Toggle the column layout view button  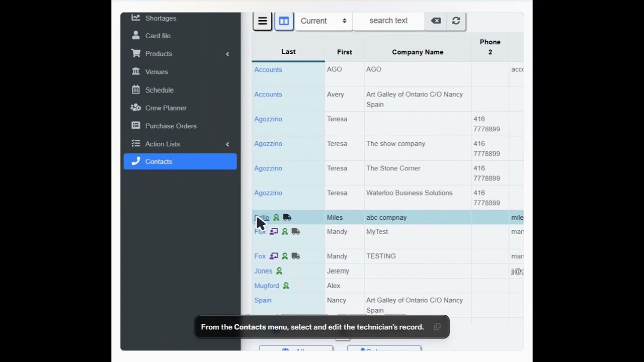click(x=284, y=21)
